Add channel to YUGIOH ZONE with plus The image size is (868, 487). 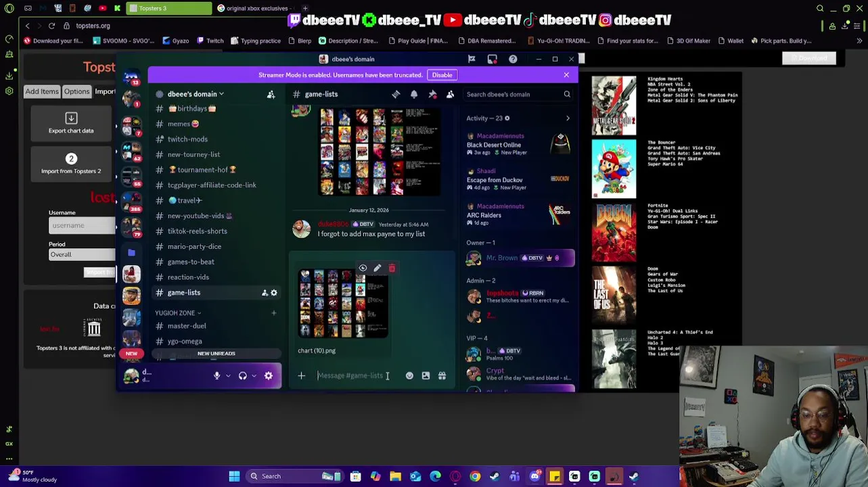coord(274,313)
